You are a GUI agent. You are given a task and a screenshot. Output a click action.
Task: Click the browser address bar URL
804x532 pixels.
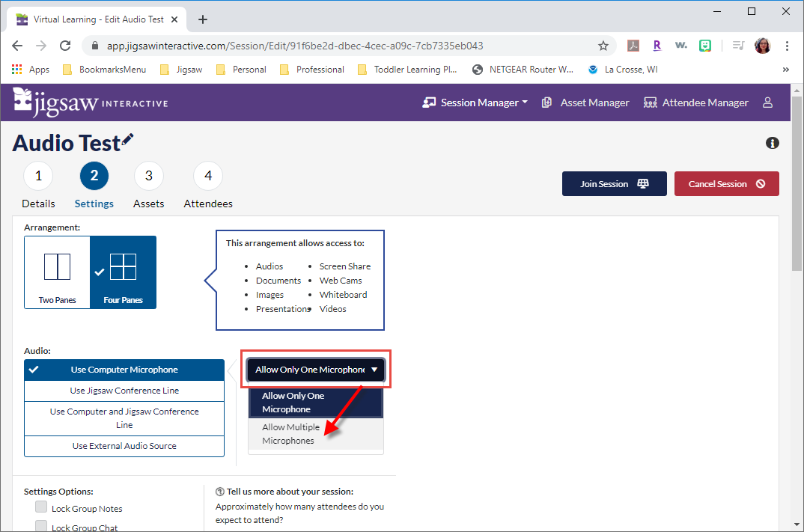coord(295,46)
